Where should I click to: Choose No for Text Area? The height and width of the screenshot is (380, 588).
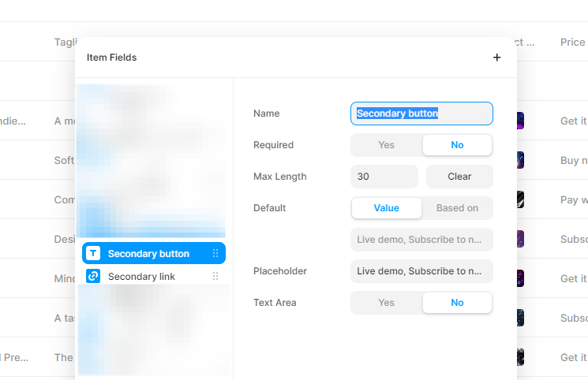[x=457, y=303]
